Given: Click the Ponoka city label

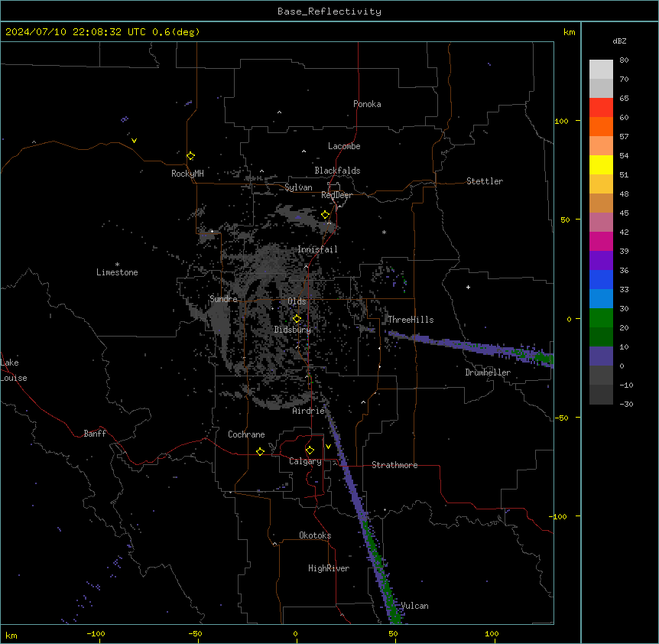Looking at the screenshot, I should (x=367, y=104).
